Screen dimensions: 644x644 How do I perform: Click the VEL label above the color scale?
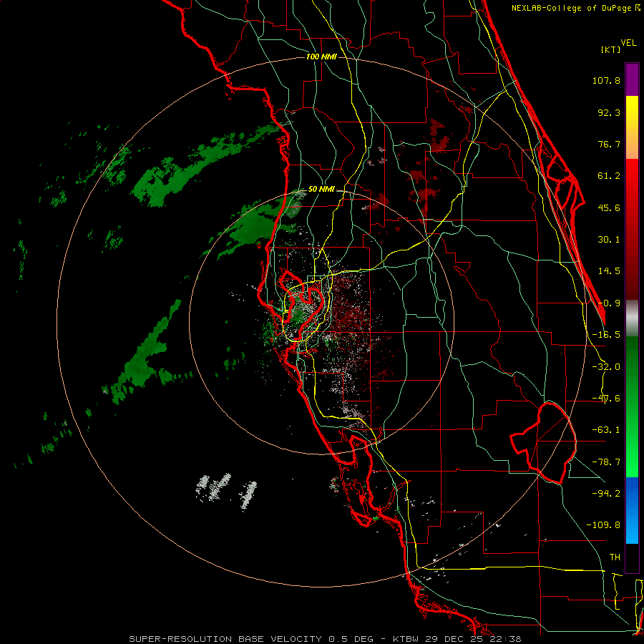click(x=629, y=43)
